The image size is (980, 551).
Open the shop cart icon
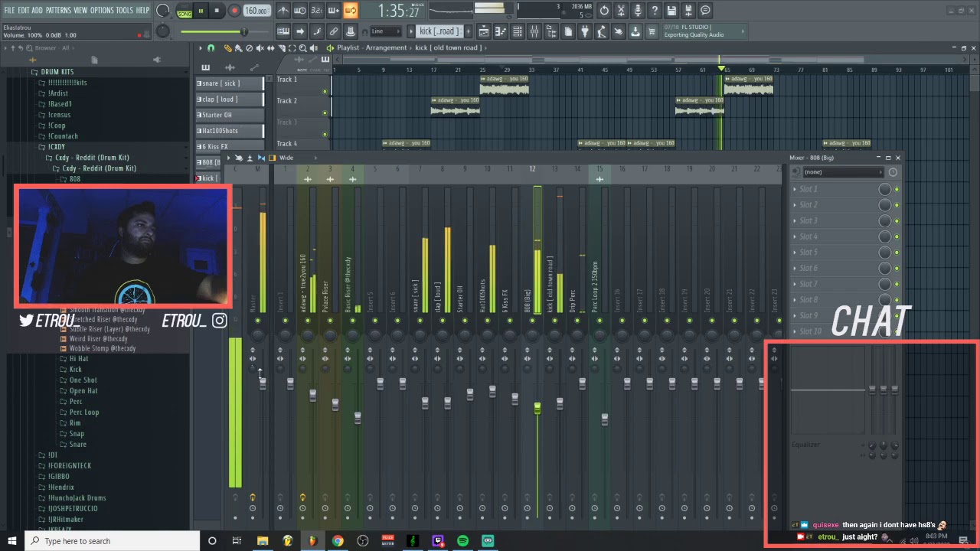pyautogui.click(x=652, y=31)
